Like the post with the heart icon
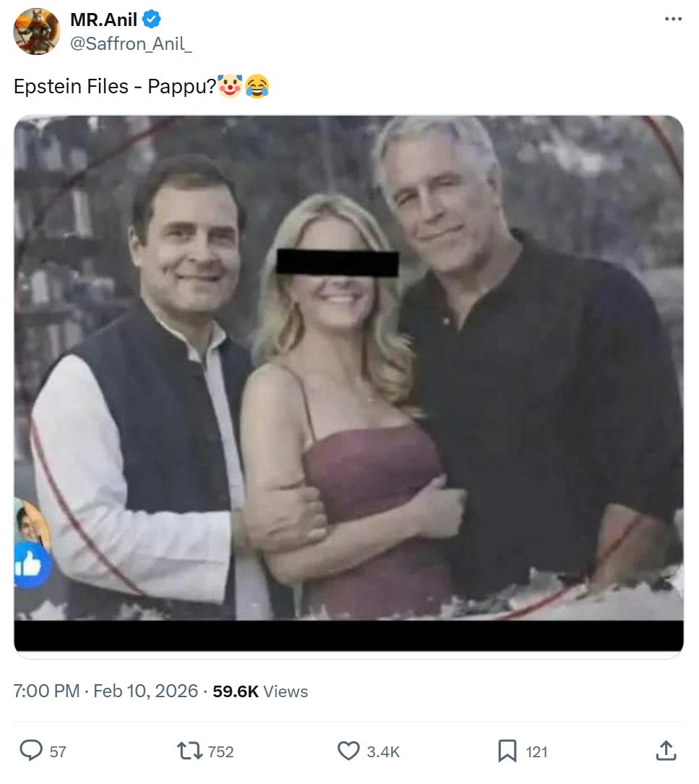This screenshot has width=699, height=784. [x=349, y=751]
